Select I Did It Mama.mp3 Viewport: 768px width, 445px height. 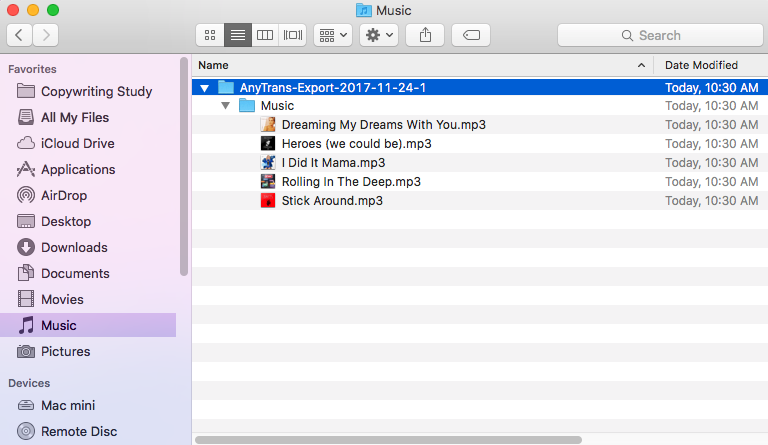(334, 163)
